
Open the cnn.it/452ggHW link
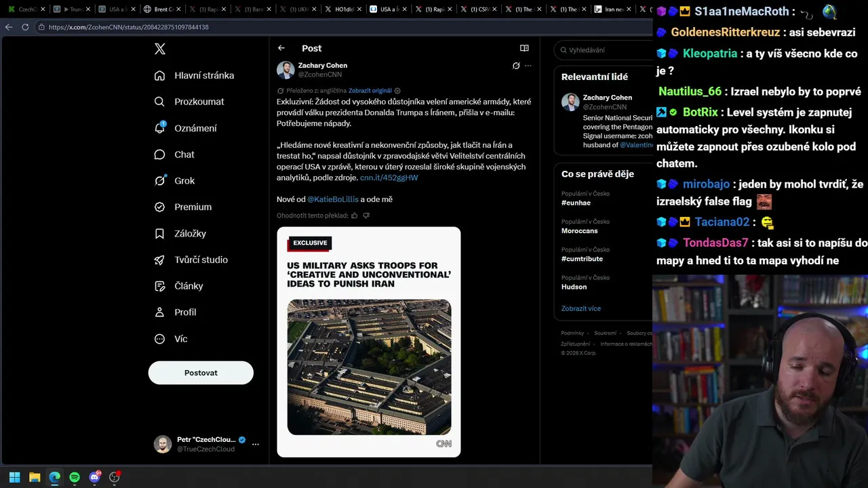[389, 178]
